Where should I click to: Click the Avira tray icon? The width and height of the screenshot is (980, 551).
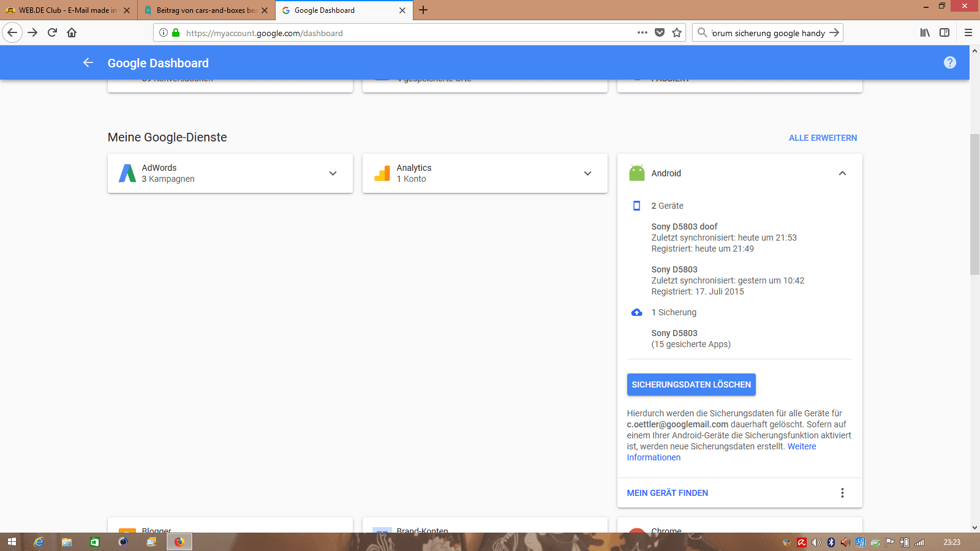[x=802, y=542]
